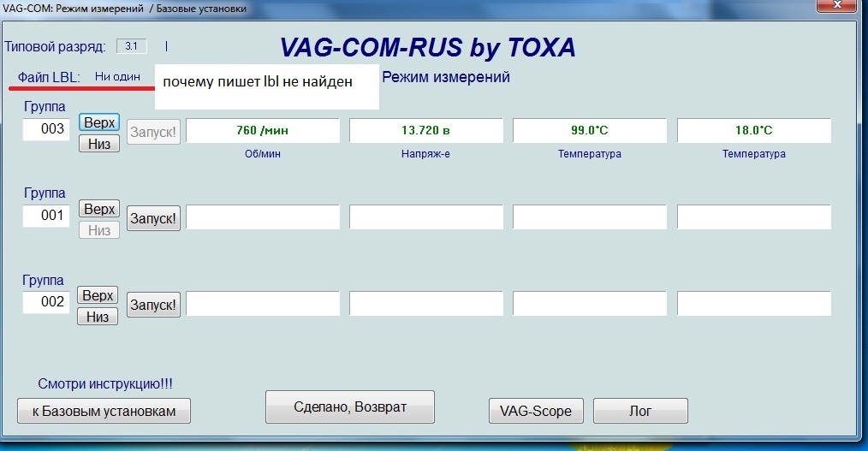Open VAG-Scope
This screenshot has height=451, width=868.
point(536,411)
